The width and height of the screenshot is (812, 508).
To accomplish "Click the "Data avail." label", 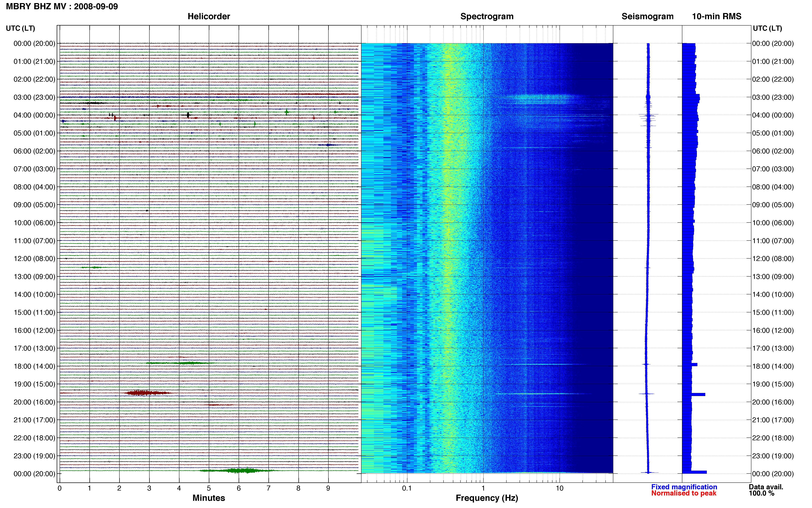I will point(766,487).
